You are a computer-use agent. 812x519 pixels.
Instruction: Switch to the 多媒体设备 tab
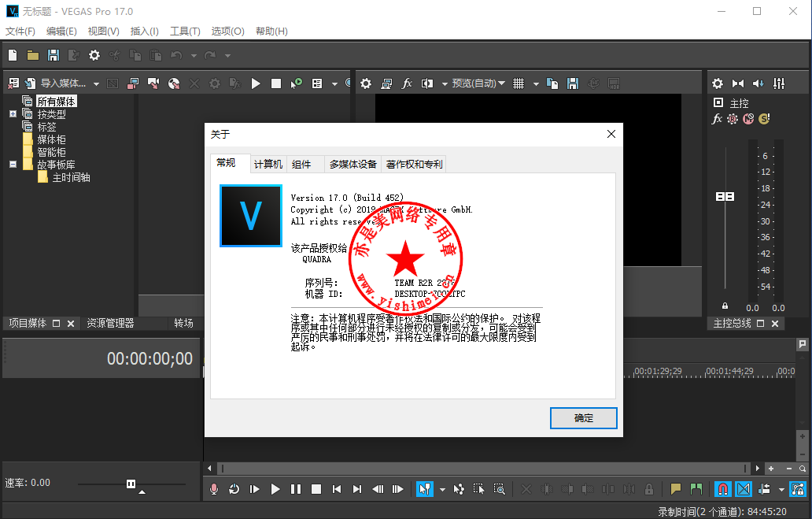[353, 165]
